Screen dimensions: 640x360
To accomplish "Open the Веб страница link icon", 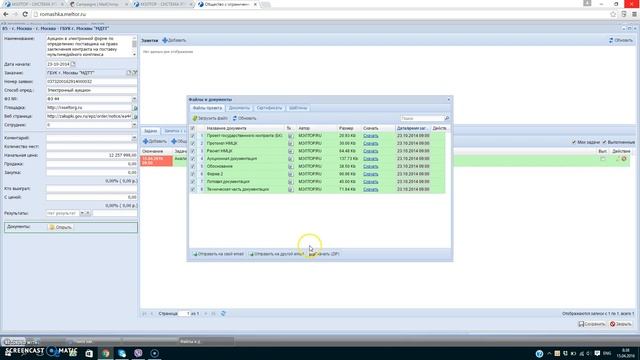I will pos(135,116).
